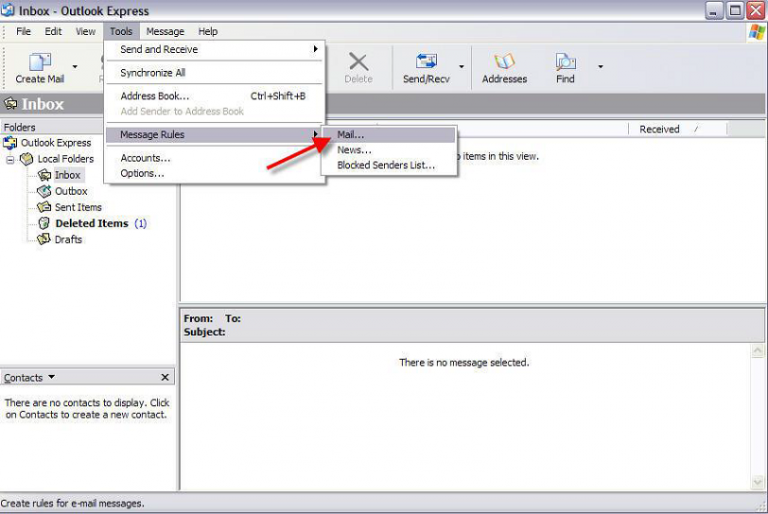Close the Contacts pane

(x=165, y=377)
